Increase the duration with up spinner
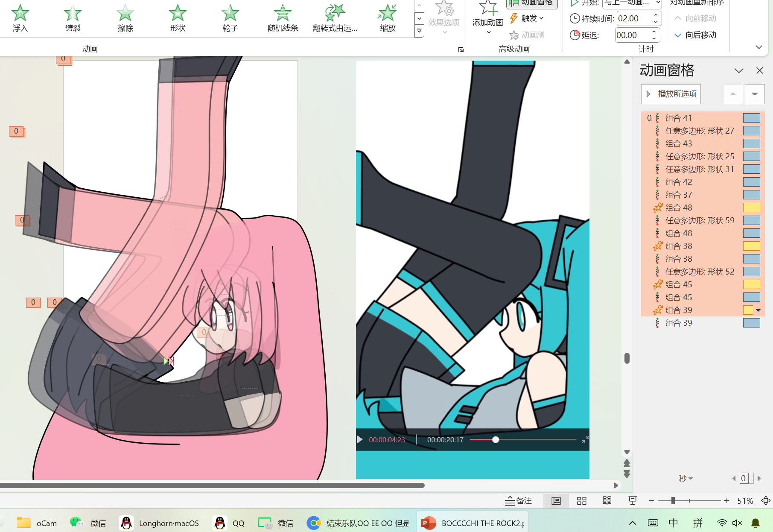The width and height of the screenshot is (773, 532). click(656, 15)
